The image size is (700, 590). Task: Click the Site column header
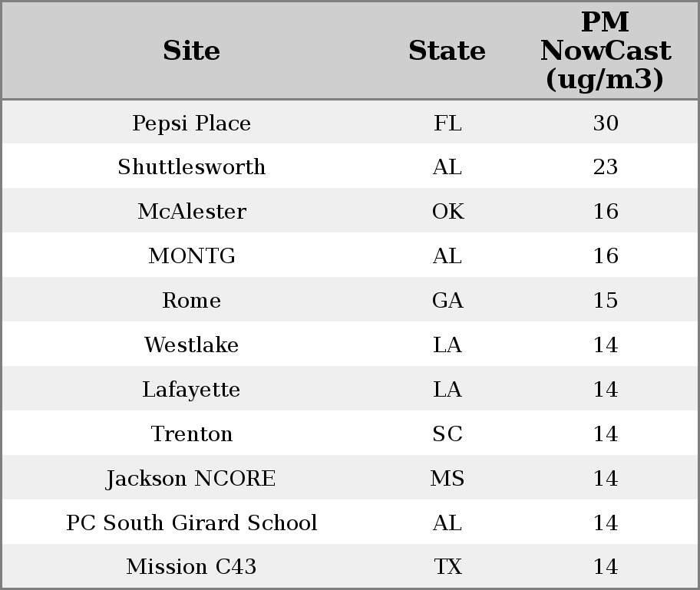[x=191, y=51]
